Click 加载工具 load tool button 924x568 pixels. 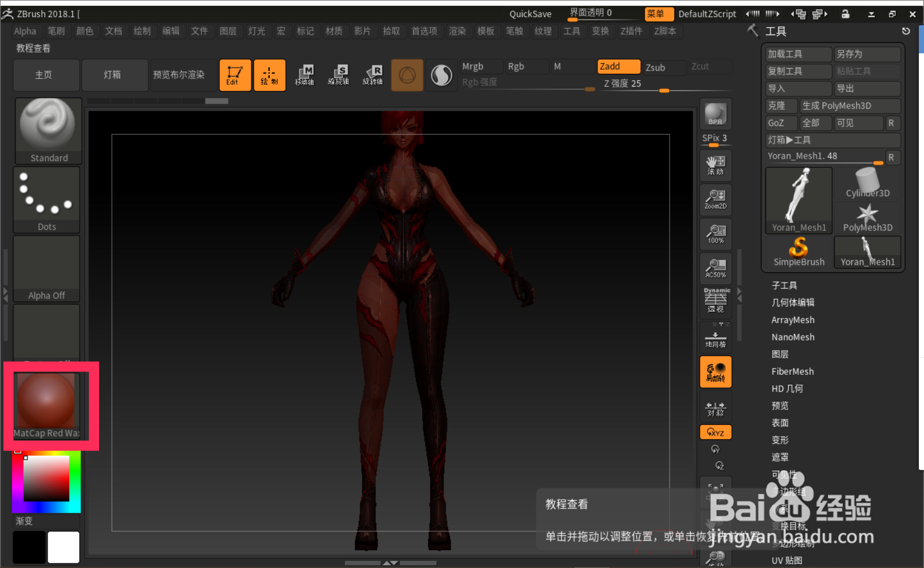pyautogui.click(x=799, y=54)
